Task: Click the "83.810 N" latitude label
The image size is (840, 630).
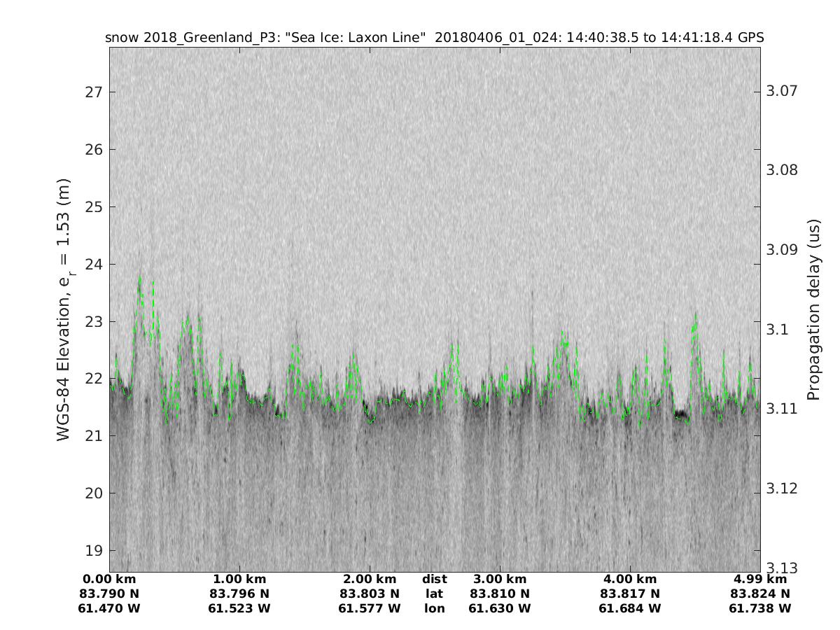Action: (500, 594)
